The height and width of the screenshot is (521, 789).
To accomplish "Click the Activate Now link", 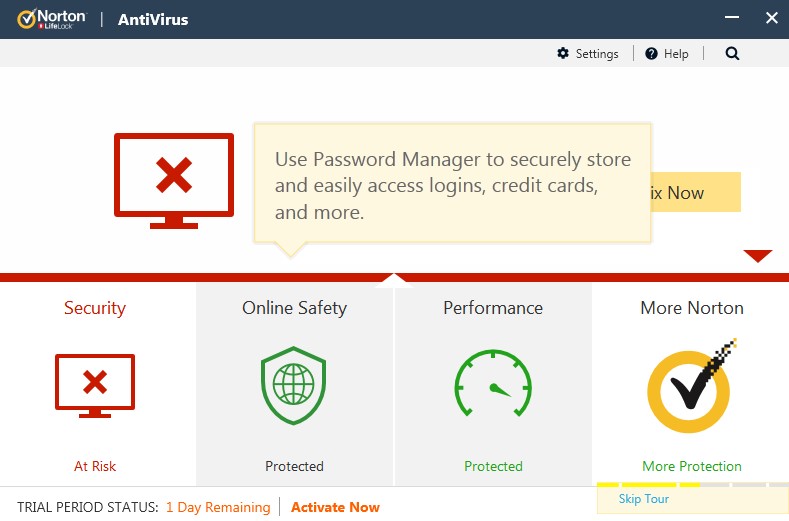I will [x=335, y=507].
